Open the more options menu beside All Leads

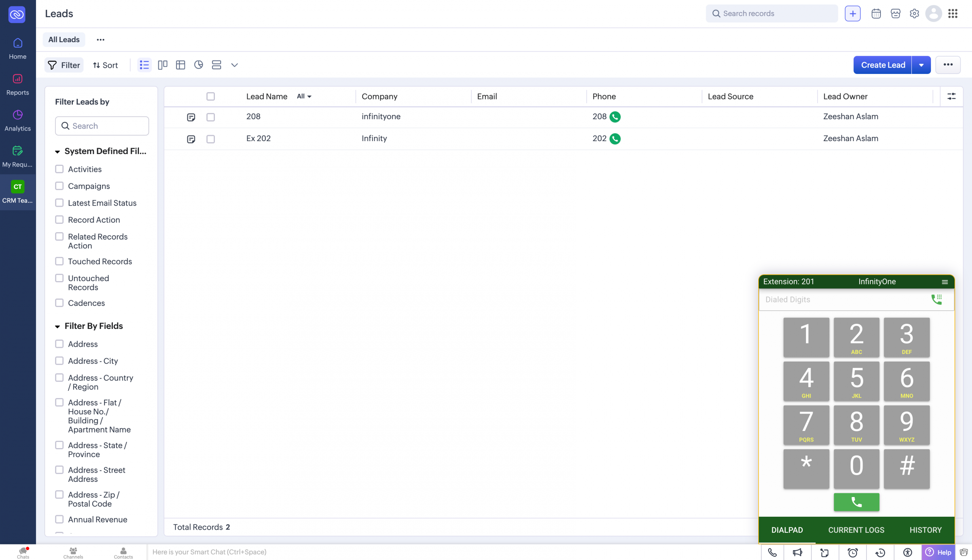pos(101,40)
